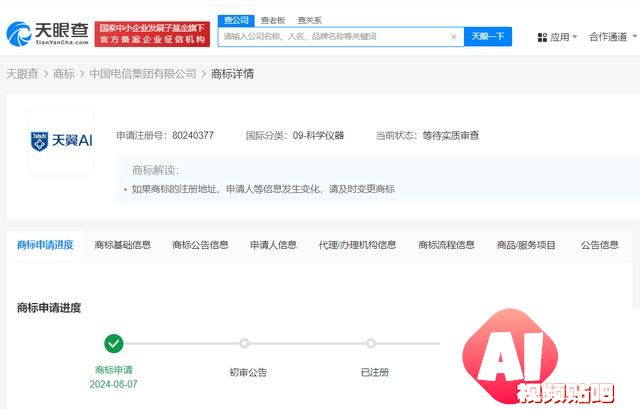The height and width of the screenshot is (409, 640).
Task: Open the 商标公告信息 tab
Action: [200, 245]
